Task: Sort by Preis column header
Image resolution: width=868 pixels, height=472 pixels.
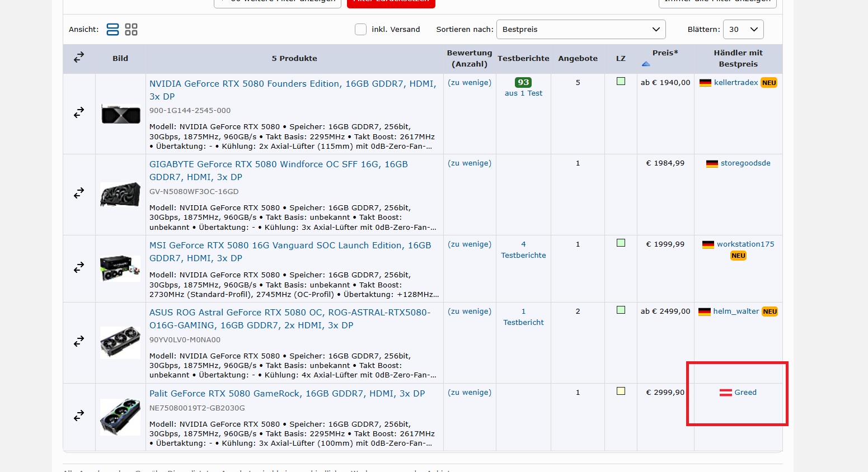Action: coord(665,53)
